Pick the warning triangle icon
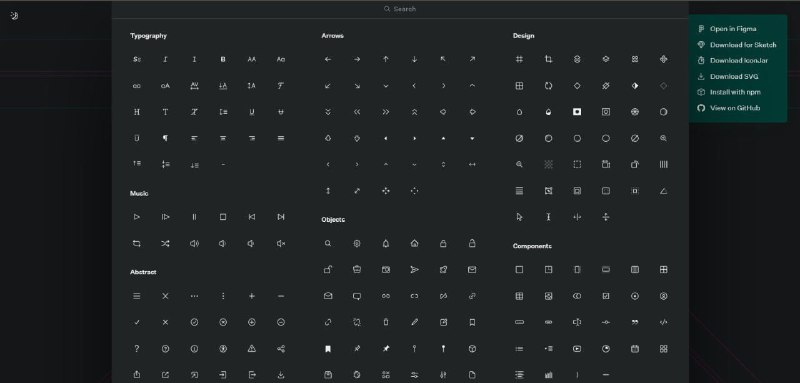 (252, 349)
